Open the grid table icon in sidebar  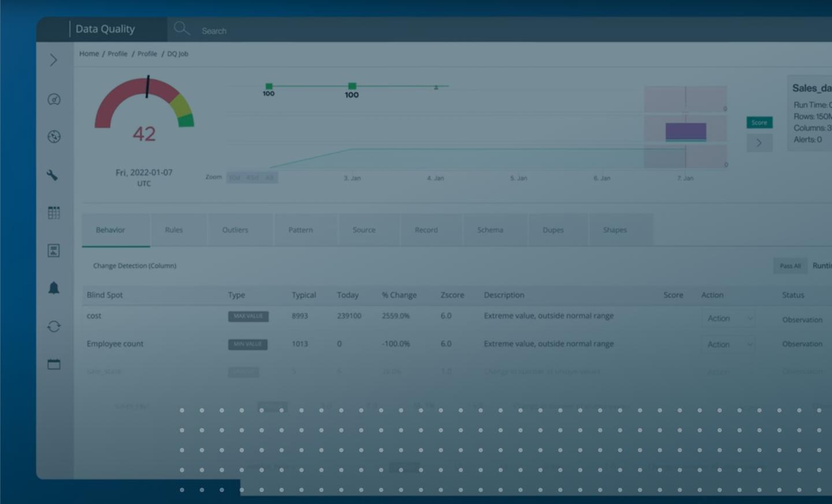click(54, 212)
